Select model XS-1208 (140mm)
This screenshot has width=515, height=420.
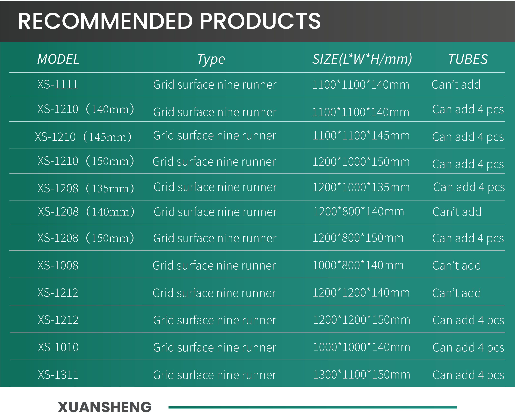[x=86, y=212]
